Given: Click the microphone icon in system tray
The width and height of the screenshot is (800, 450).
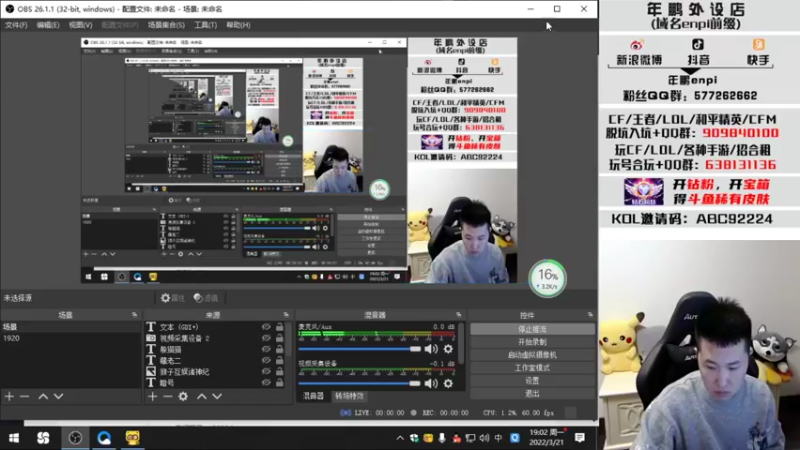Looking at the screenshot, I should [x=442, y=438].
